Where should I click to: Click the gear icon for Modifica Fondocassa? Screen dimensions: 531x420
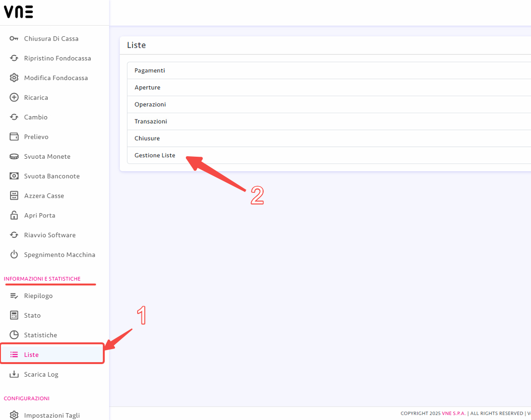(14, 78)
